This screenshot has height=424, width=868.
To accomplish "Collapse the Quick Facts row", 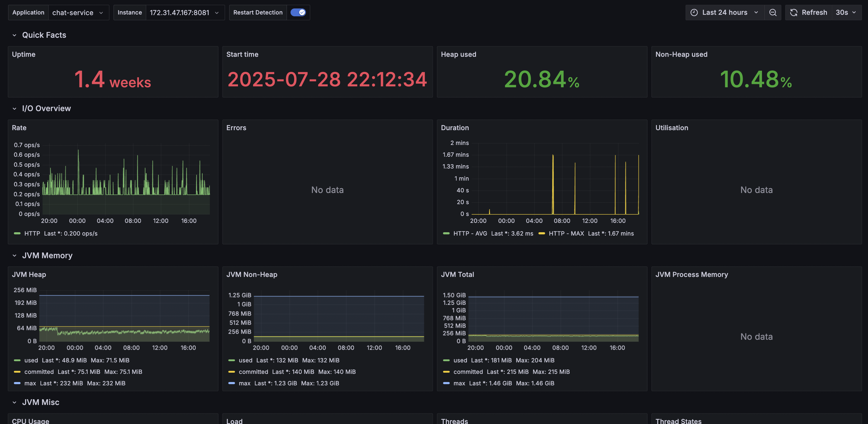I will [x=14, y=35].
